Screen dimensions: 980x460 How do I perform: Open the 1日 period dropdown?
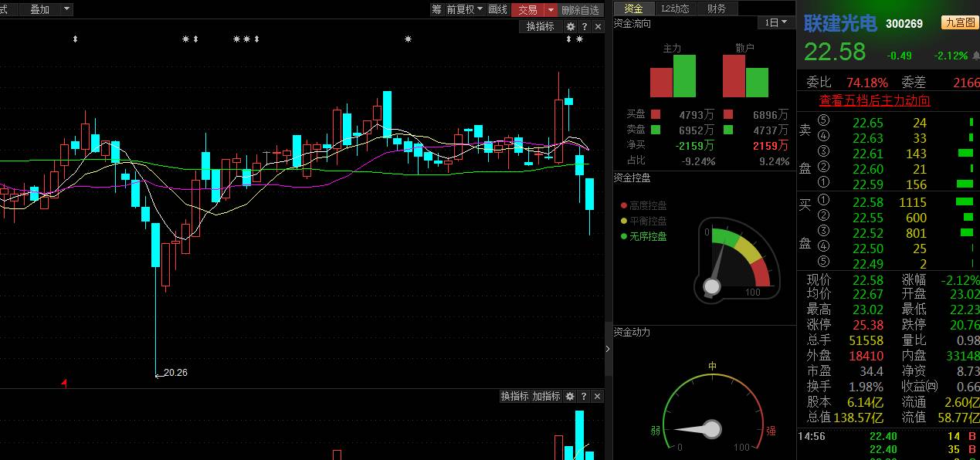[x=775, y=23]
